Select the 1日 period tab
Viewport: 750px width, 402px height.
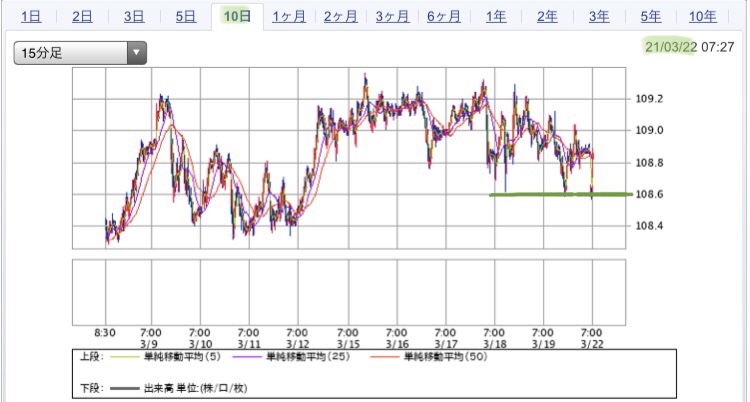pos(31,17)
